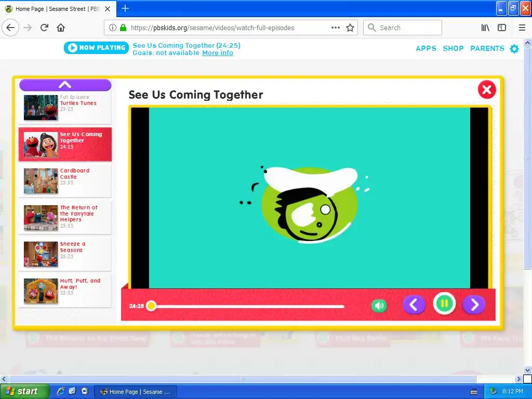Seek along the white video timeline track

click(249, 307)
